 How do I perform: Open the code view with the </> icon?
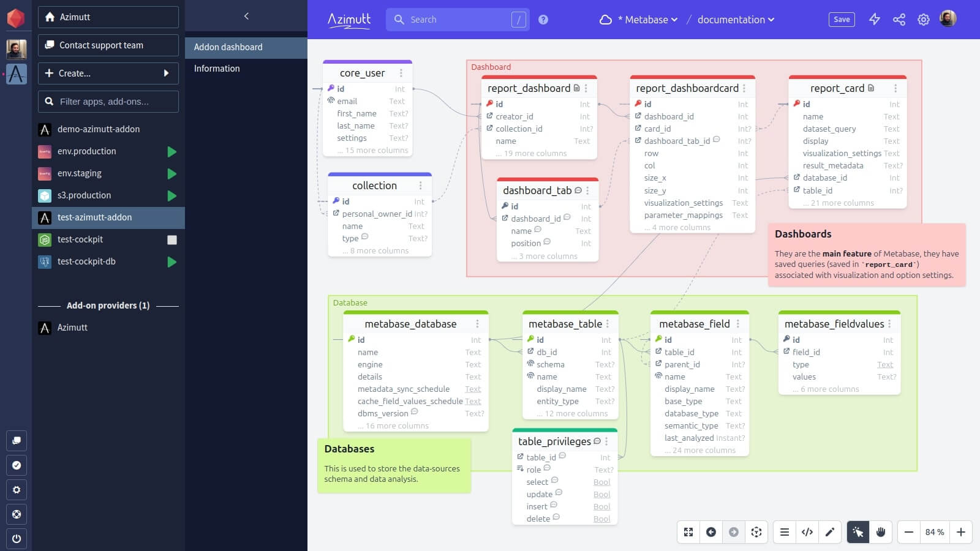click(807, 532)
